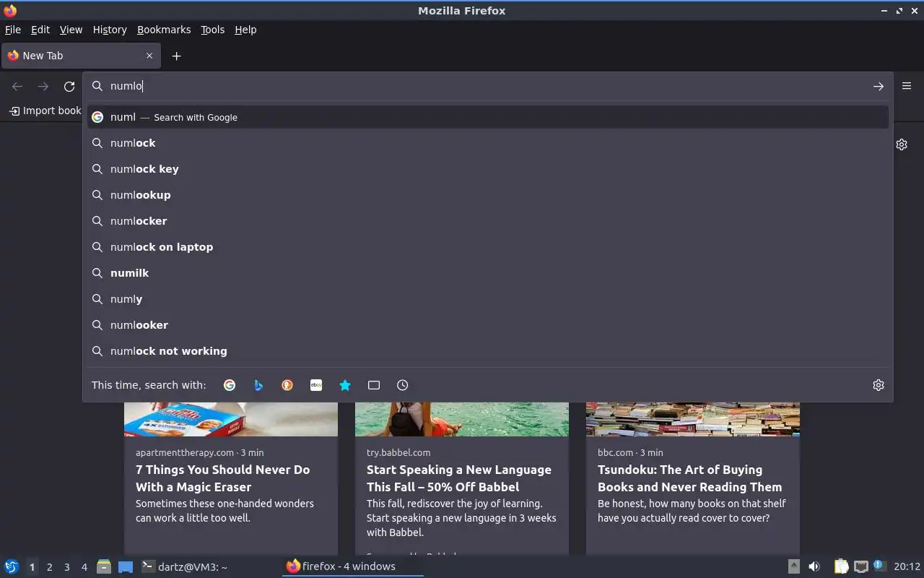This screenshot has height=578, width=924.
Task: Open the volume speaker tray icon
Action: pyautogui.click(x=814, y=566)
